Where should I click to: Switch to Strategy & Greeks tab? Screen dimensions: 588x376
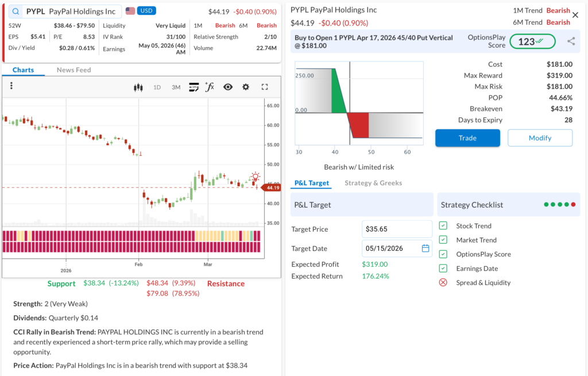tap(373, 183)
